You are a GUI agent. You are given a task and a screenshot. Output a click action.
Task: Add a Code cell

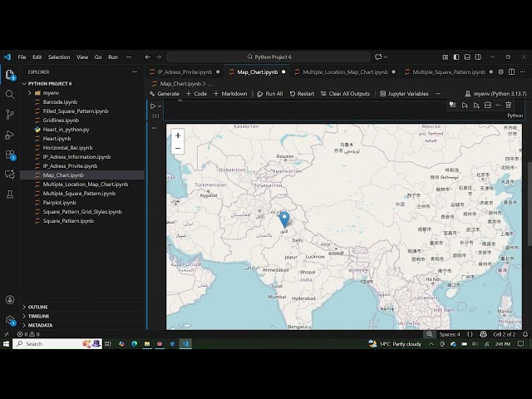click(196, 94)
